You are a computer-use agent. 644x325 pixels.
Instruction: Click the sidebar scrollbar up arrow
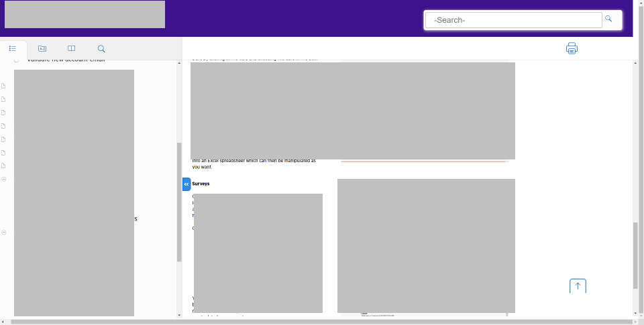[x=179, y=63]
